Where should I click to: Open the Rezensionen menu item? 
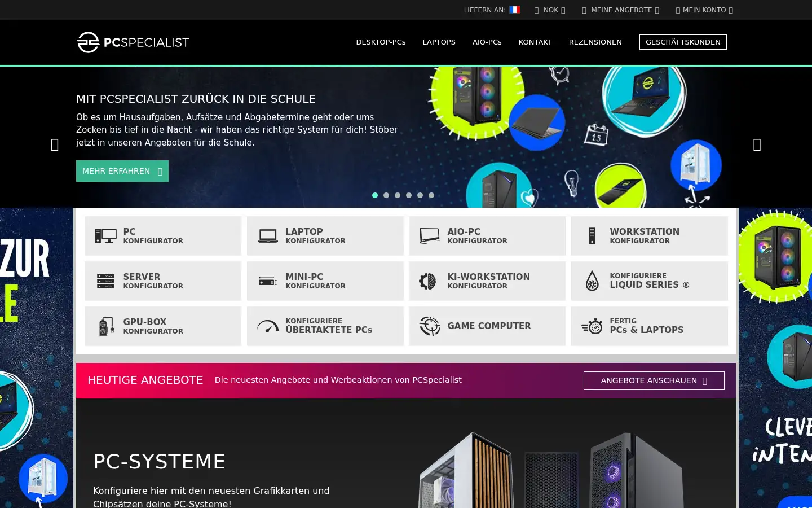(x=595, y=42)
